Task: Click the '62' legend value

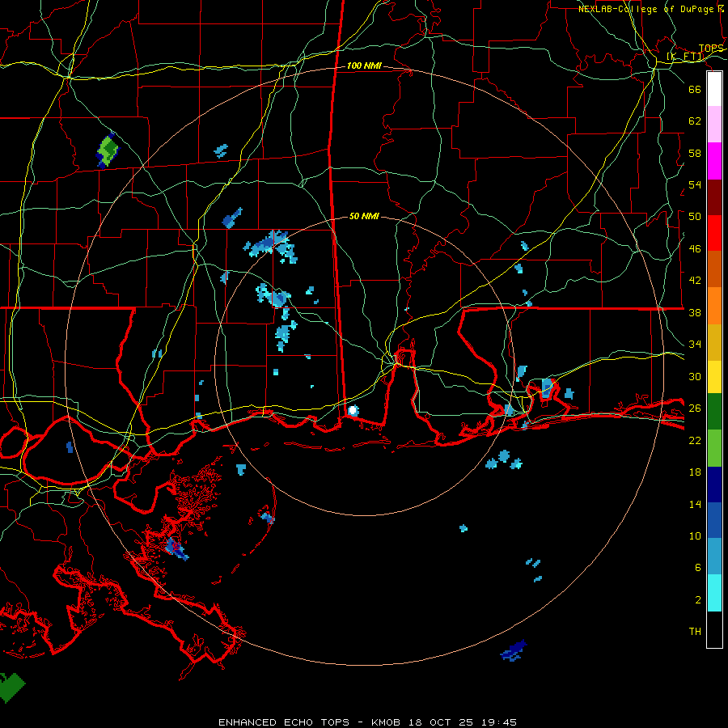Action: (x=695, y=121)
